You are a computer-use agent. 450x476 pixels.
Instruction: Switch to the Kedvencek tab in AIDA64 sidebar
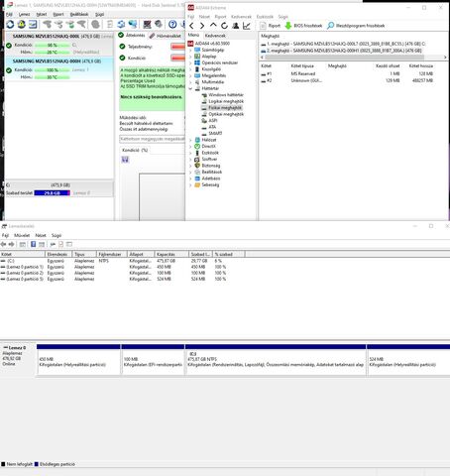tap(215, 36)
